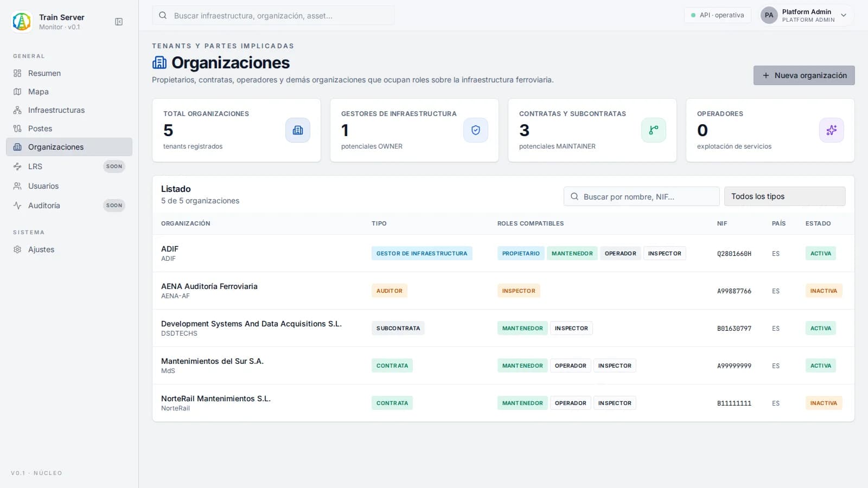
Task: Click INACTIVA status for AENA Auditoría Ferroviaria
Action: tap(824, 291)
